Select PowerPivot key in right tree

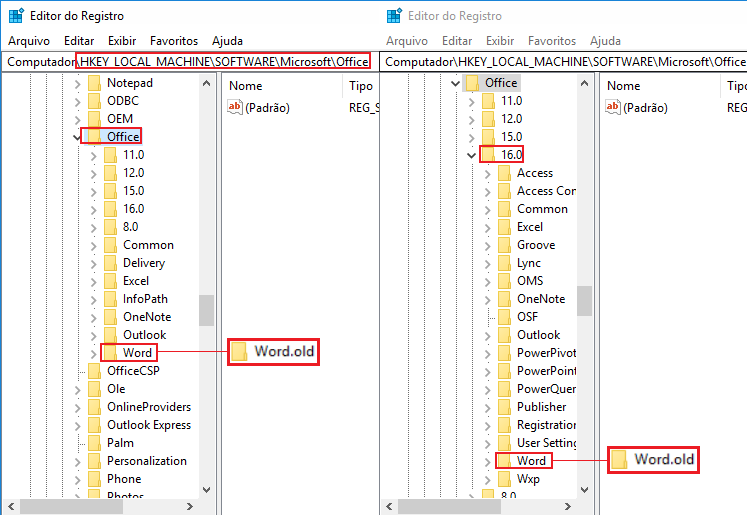tap(546, 353)
